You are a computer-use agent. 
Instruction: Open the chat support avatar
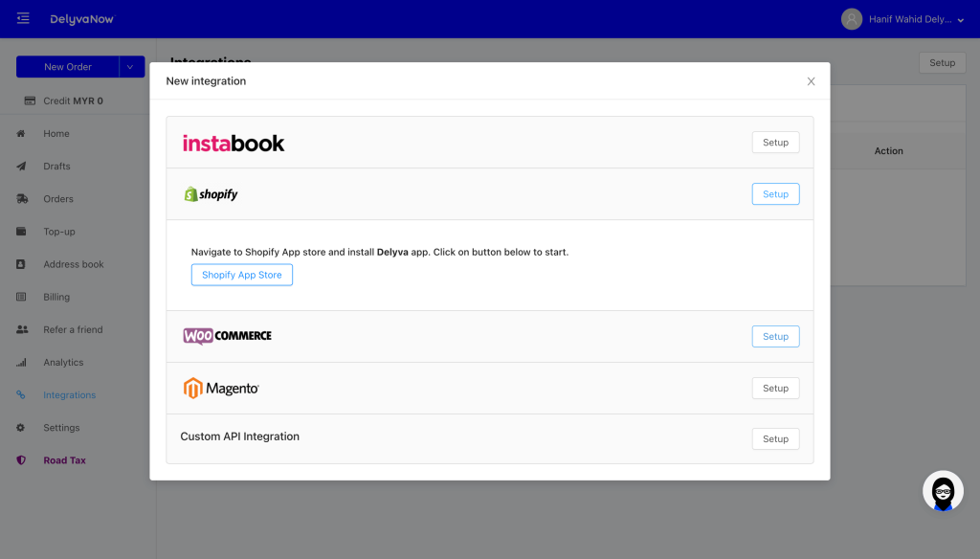pos(943,491)
